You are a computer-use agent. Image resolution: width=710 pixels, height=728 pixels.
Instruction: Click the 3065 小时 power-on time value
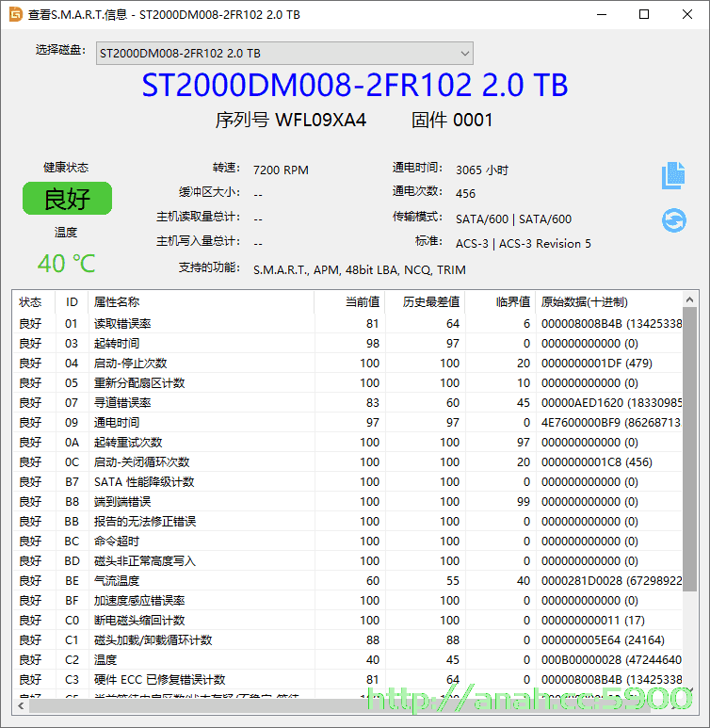click(482, 170)
